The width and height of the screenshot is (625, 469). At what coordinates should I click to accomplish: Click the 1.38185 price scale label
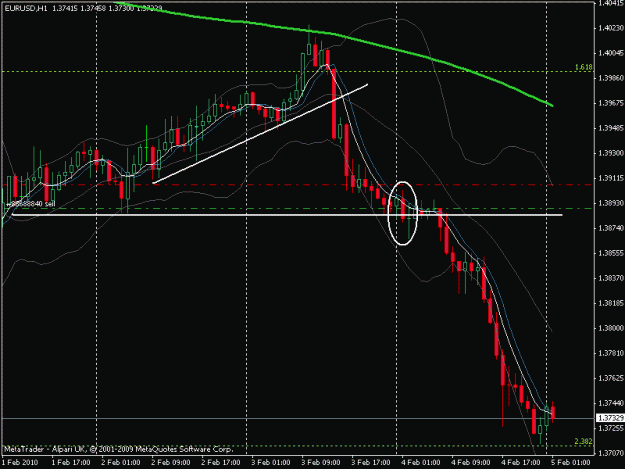(610, 303)
